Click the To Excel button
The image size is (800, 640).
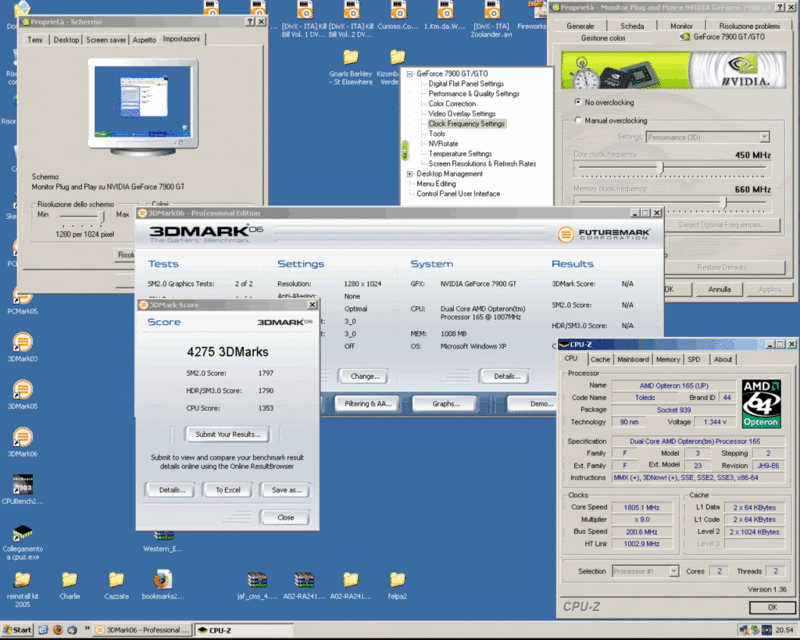(x=228, y=490)
